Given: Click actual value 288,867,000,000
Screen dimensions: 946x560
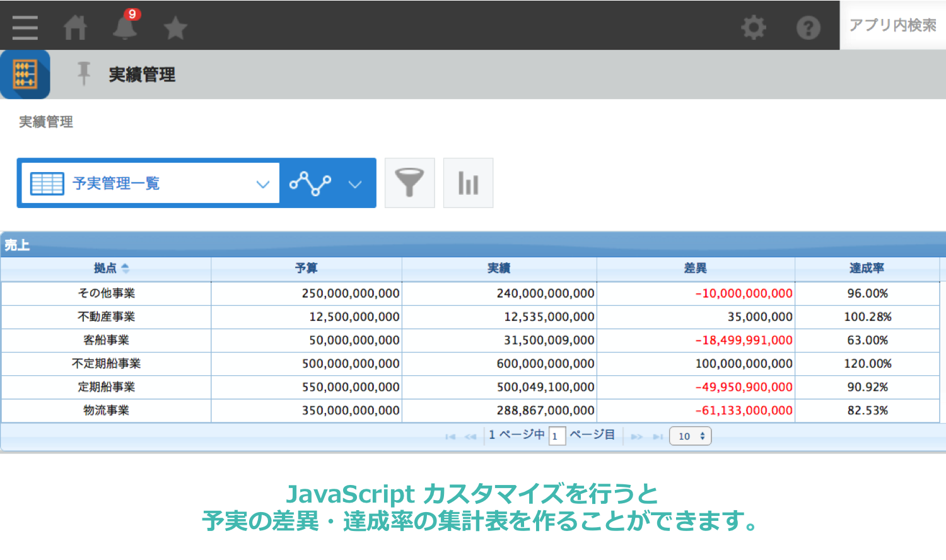Looking at the screenshot, I should coord(546,410).
